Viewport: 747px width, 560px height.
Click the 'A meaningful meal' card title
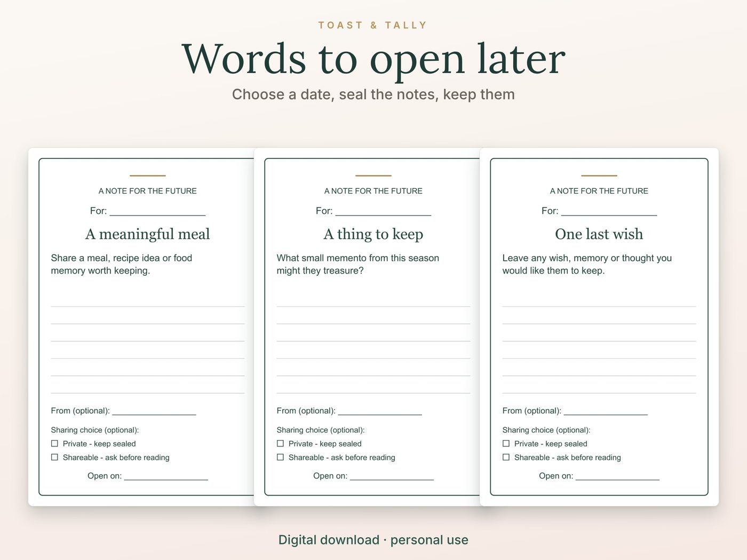[148, 234]
